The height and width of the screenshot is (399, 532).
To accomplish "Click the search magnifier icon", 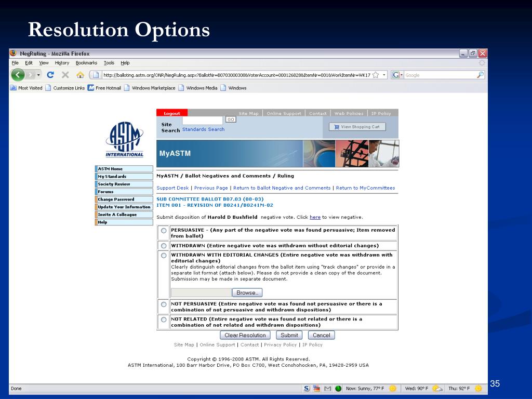I will [x=480, y=75].
